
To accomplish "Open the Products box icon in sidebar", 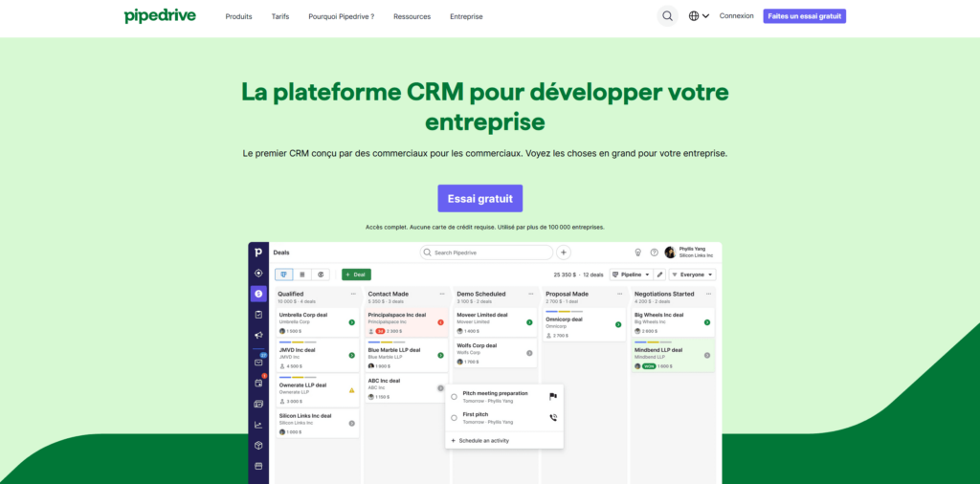I will click(x=258, y=446).
